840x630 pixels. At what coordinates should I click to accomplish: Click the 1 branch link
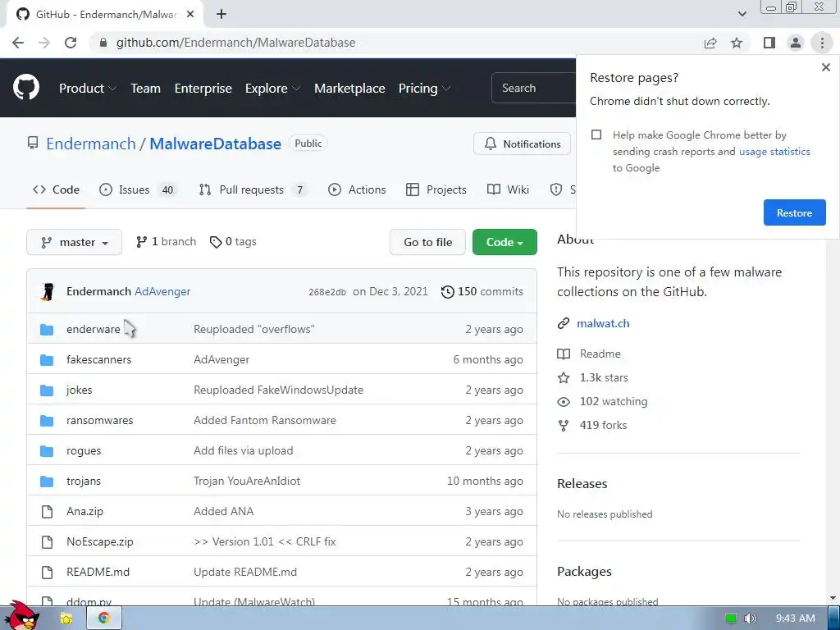tap(166, 242)
